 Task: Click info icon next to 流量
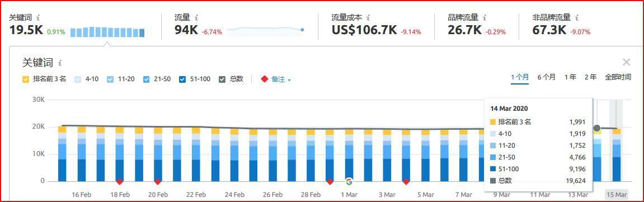click(196, 18)
